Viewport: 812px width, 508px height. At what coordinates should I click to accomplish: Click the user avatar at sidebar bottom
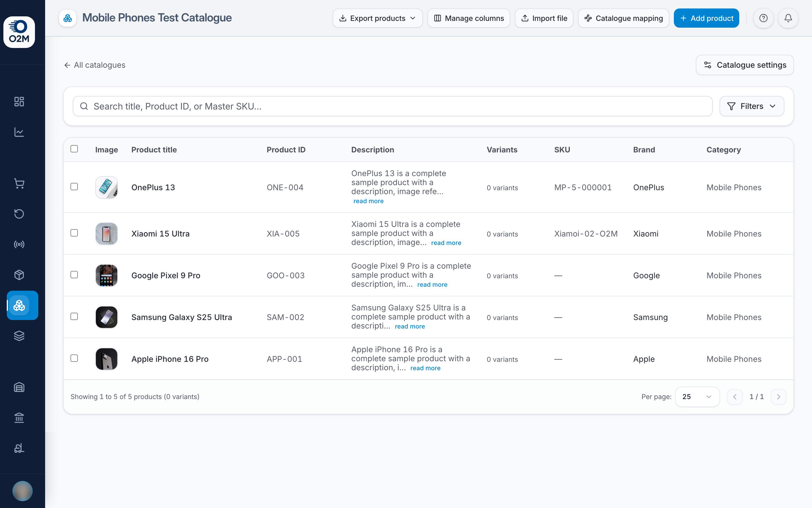[23, 491]
